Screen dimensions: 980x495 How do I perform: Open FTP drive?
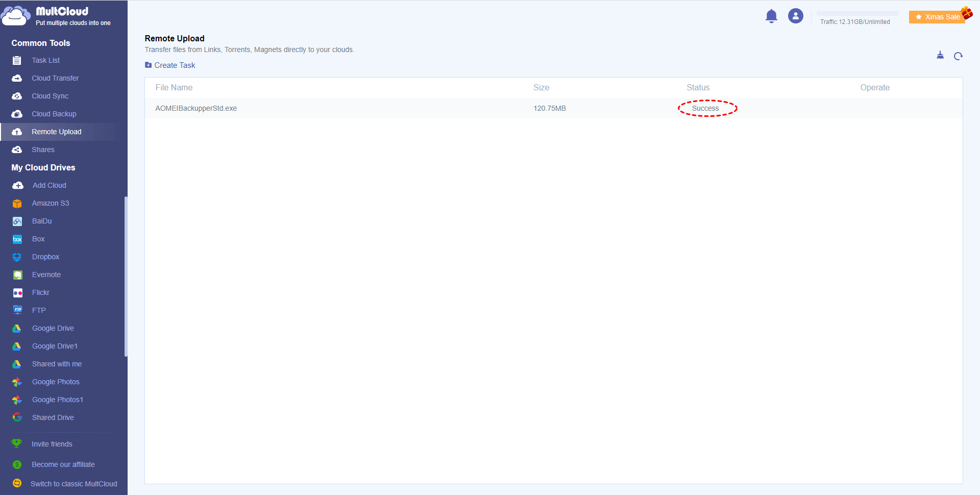(x=39, y=310)
